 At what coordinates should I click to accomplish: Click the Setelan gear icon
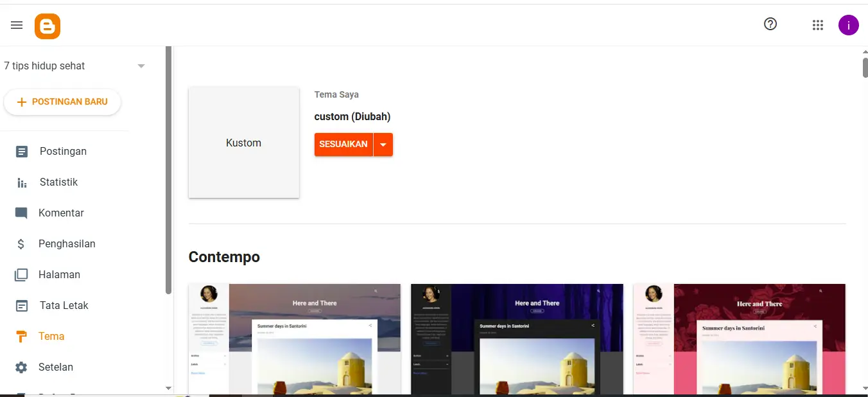tap(21, 367)
